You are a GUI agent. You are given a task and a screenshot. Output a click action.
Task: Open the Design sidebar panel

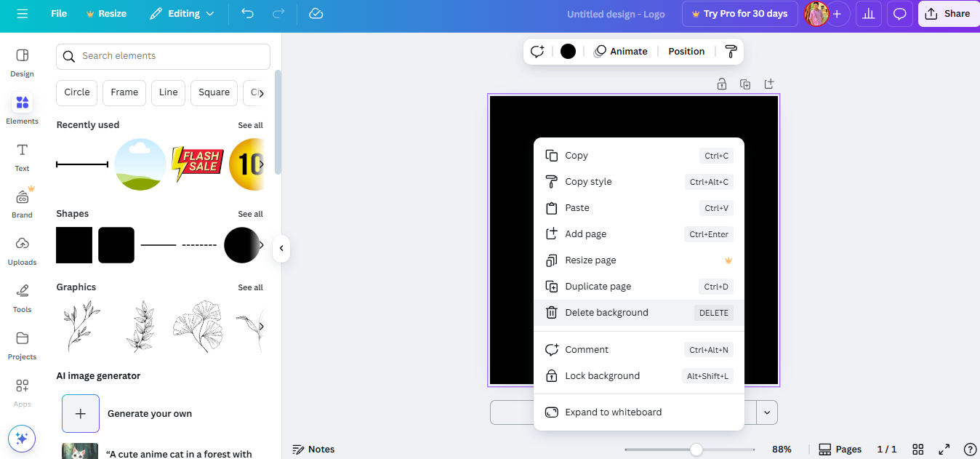tap(22, 63)
